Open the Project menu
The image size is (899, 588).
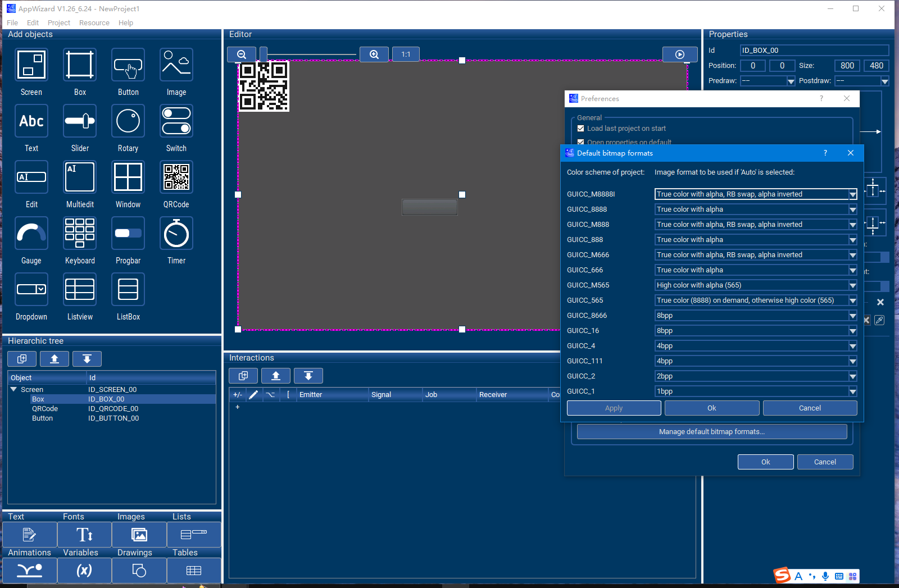(58, 23)
